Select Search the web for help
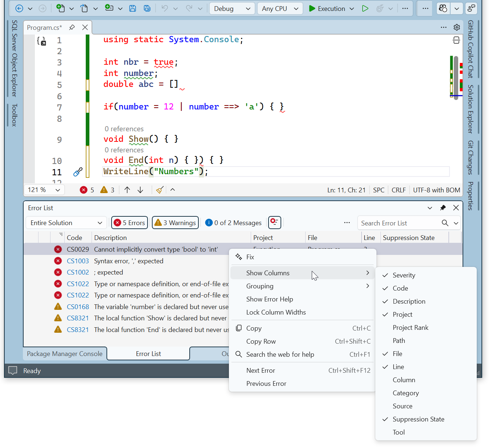492x448 pixels. (302, 355)
